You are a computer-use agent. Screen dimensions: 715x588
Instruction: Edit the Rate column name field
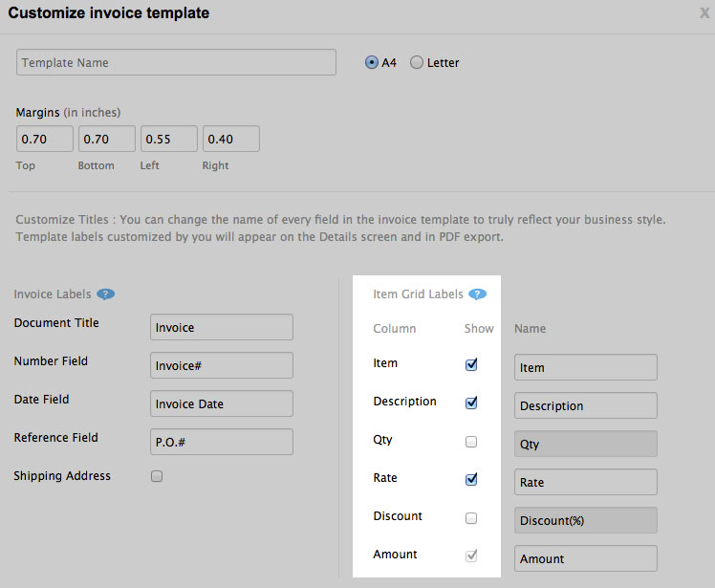pyautogui.click(x=586, y=482)
